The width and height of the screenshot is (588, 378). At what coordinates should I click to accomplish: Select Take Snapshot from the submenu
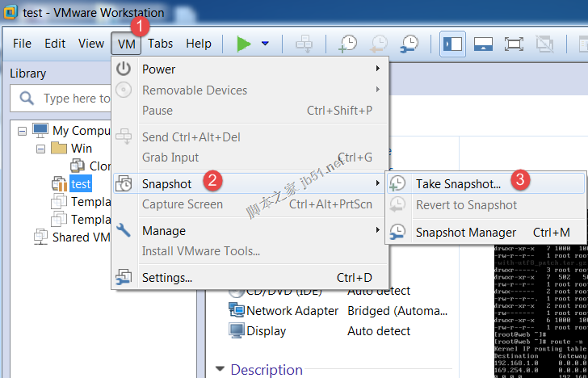tap(458, 183)
